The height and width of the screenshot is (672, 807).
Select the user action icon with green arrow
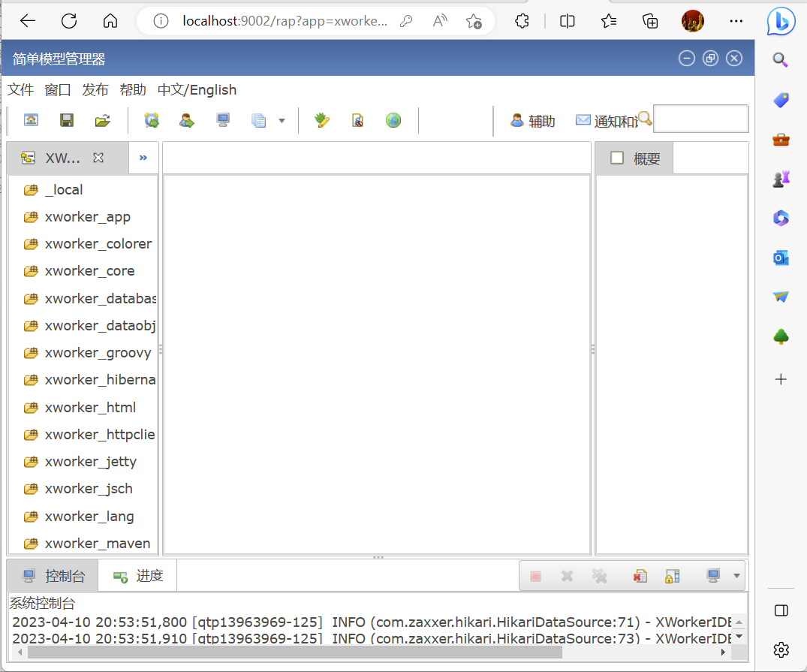pos(186,120)
